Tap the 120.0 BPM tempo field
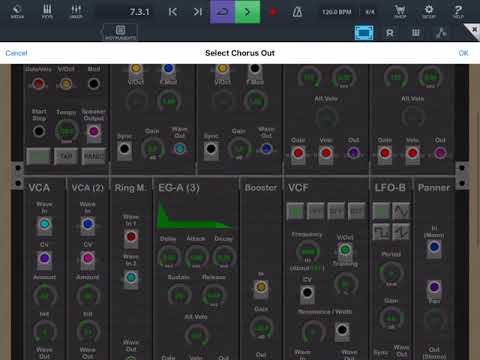The width and height of the screenshot is (480, 360). (336, 12)
